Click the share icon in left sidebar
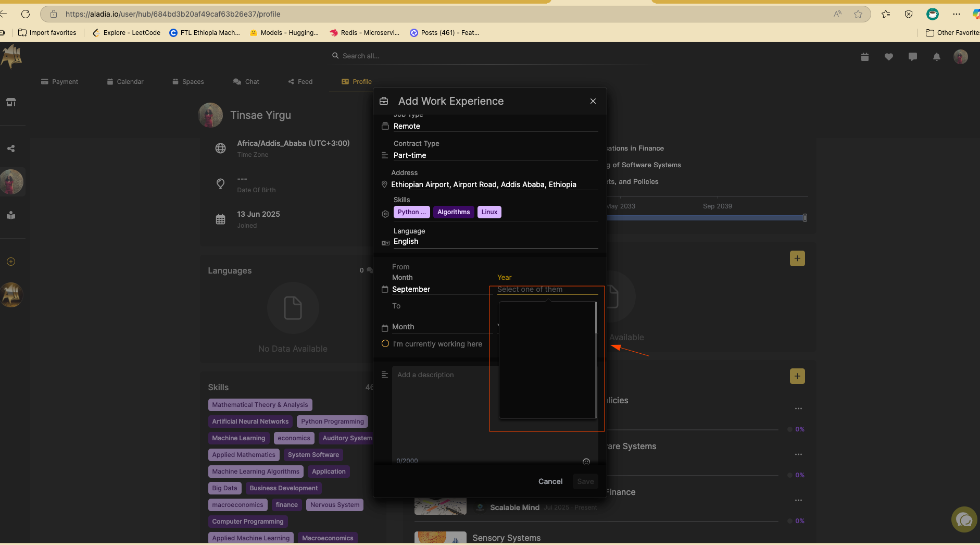Viewport: 980px width, 545px height. click(x=11, y=148)
